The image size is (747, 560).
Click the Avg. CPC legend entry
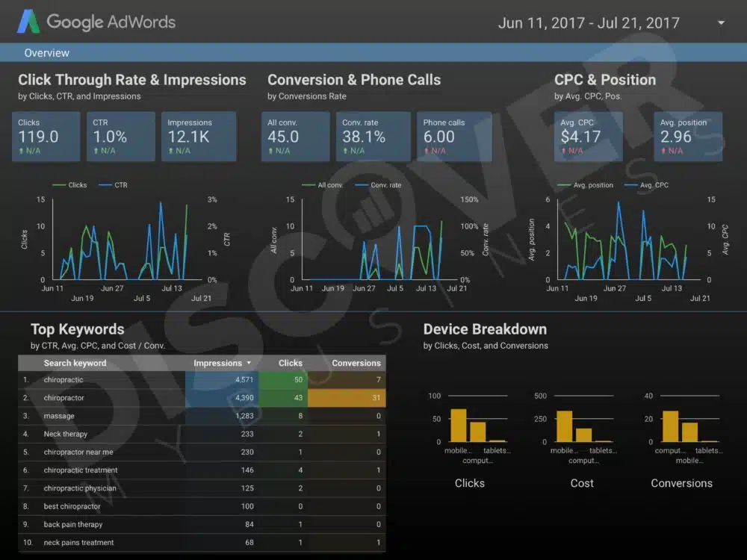pos(646,184)
